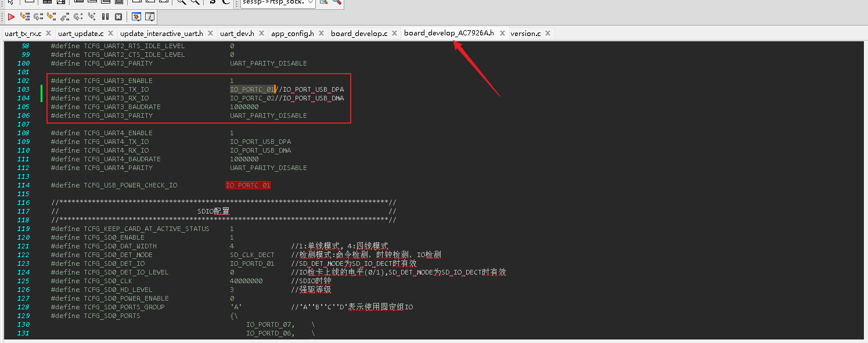Image resolution: width=868 pixels, height=343 pixels.
Task: Break the debugger with pause icon
Action: pos(106,17)
